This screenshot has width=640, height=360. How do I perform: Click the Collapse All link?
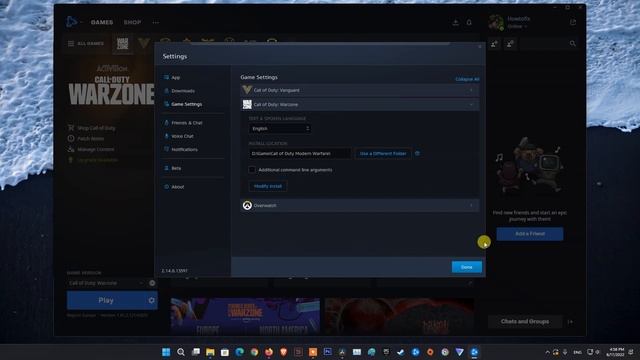467,79
